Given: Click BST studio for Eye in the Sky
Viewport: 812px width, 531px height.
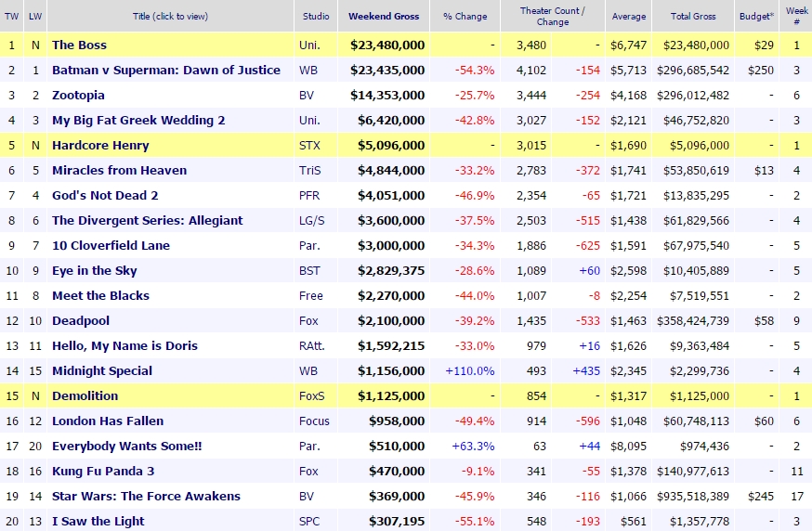Looking at the screenshot, I should 309,271.
